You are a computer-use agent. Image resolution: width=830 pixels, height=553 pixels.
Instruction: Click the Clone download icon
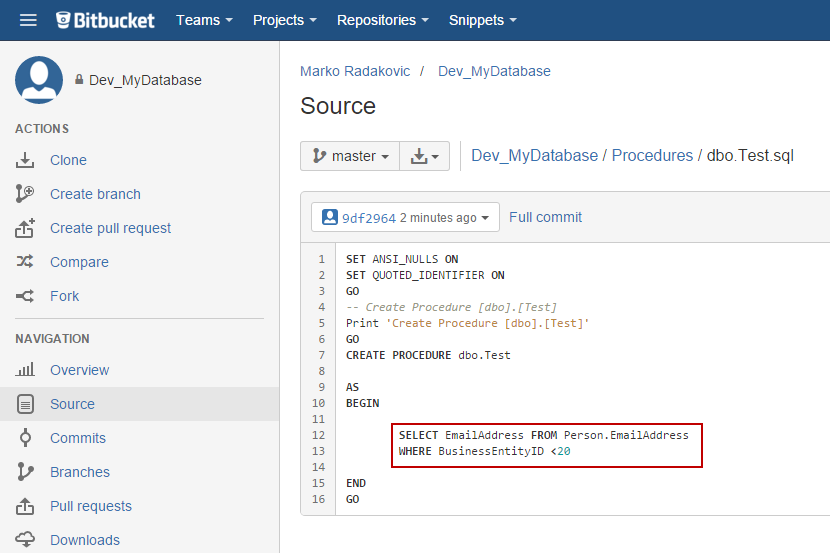click(25, 160)
